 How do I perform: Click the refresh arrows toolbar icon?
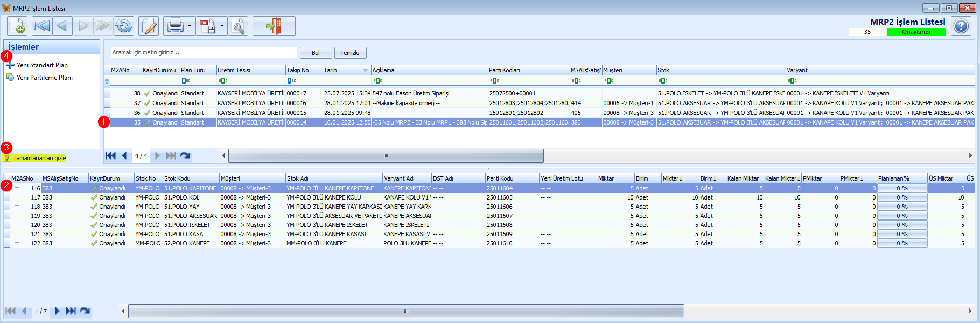(x=124, y=26)
